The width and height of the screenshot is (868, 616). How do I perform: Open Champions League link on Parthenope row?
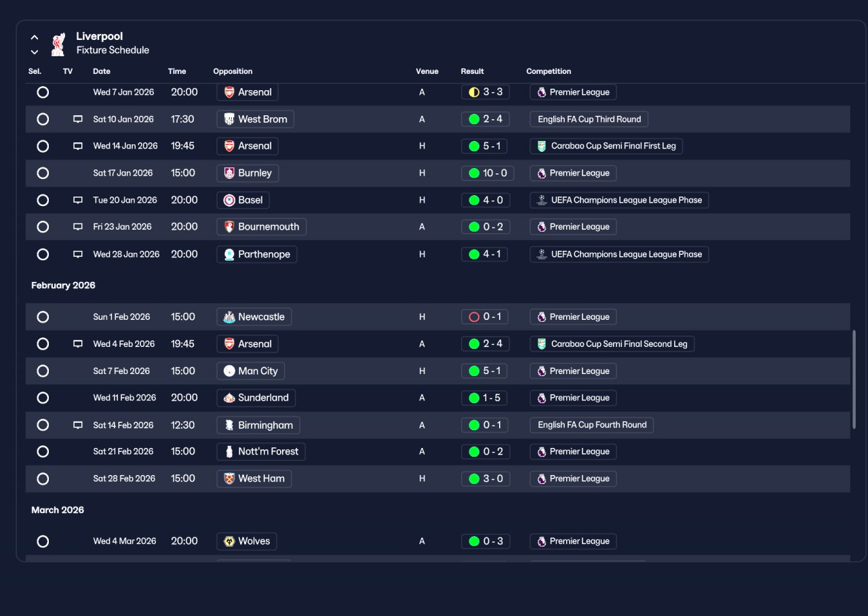click(619, 254)
